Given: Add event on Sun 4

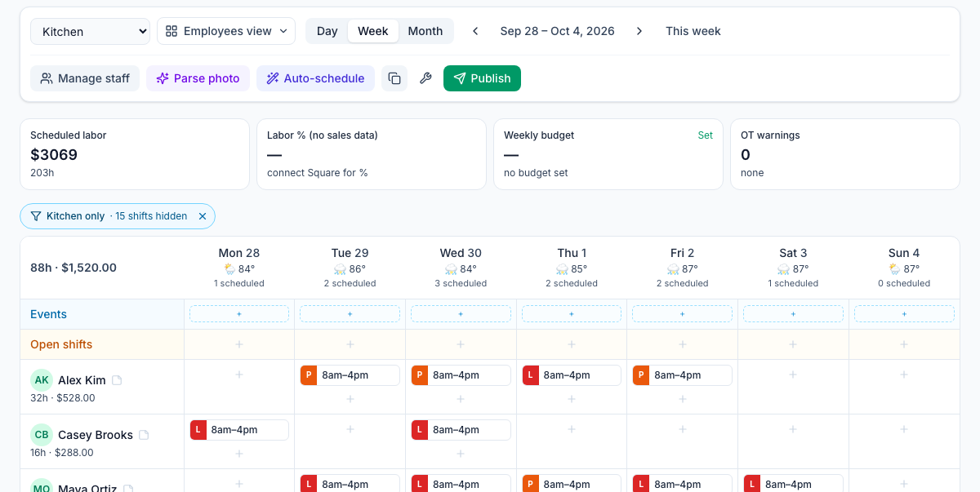Looking at the screenshot, I should [904, 314].
